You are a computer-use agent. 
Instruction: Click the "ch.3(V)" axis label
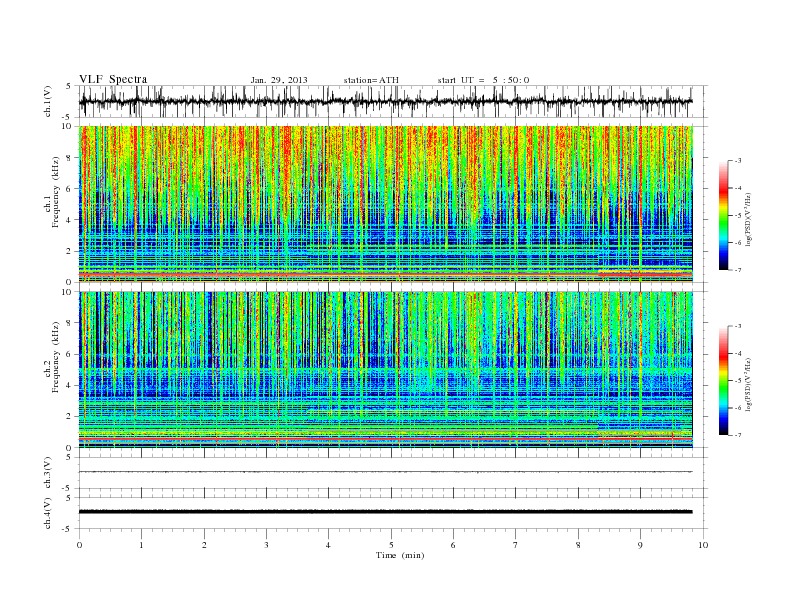pyautogui.click(x=48, y=473)
